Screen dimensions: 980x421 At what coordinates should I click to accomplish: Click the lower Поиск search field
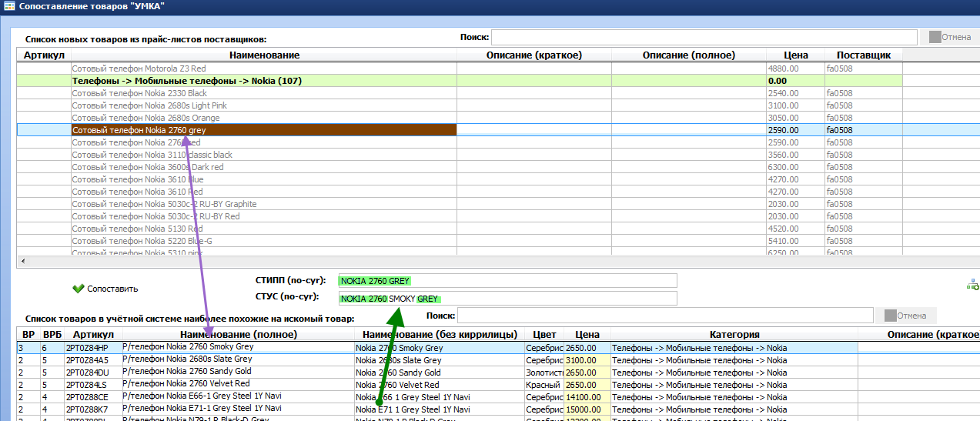666,316
